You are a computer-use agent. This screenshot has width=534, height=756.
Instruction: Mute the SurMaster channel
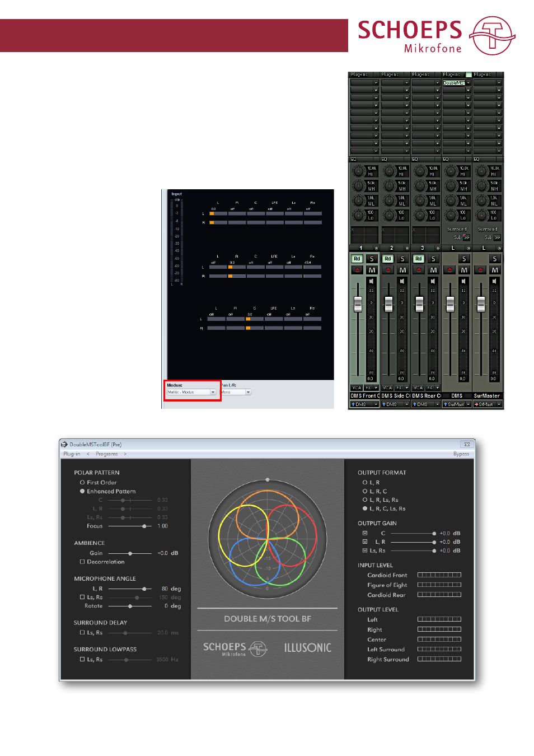[495, 270]
